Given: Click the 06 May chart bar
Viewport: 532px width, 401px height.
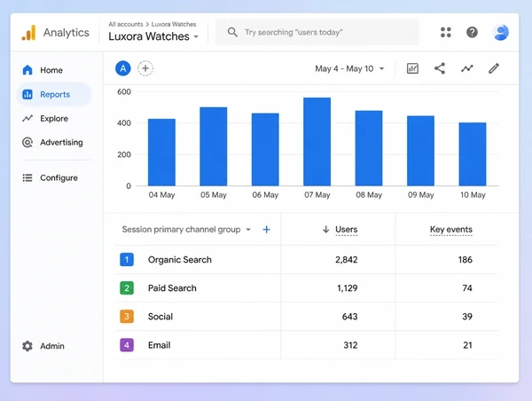Looking at the screenshot, I should (x=265, y=149).
